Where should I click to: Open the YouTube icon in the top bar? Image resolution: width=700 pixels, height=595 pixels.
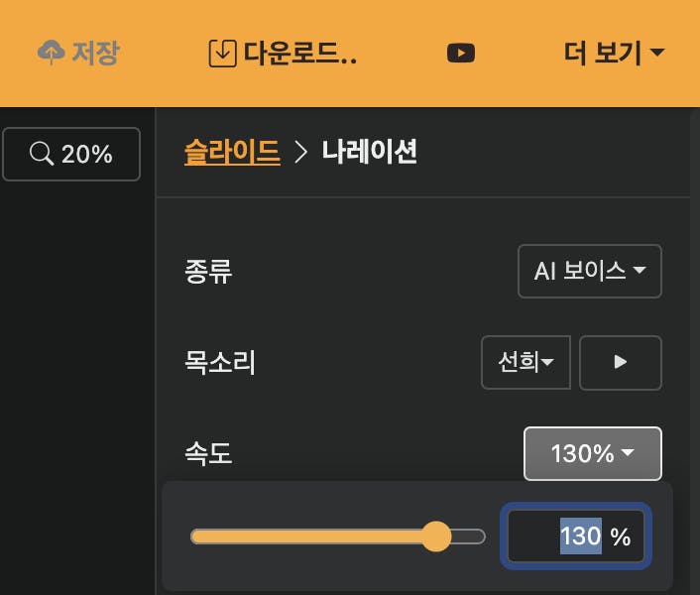(x=461, y=53)
